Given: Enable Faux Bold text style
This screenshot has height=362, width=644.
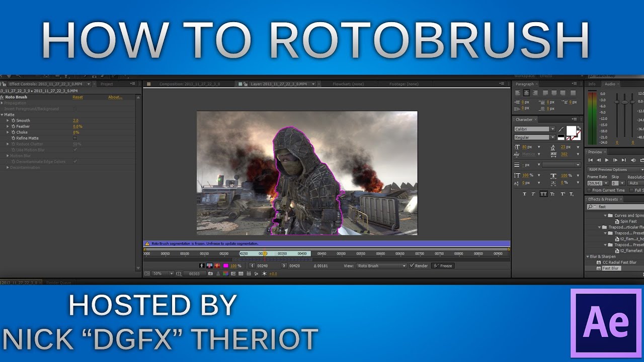Looking at the screenshot, I should pos(525,194).
